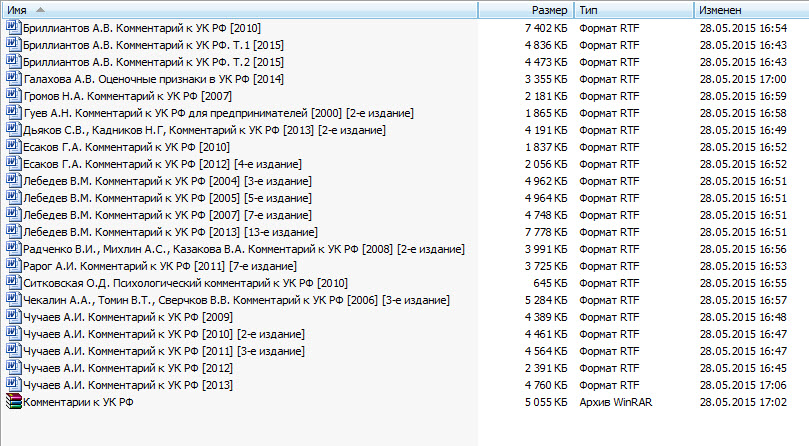The width and height of the screenshot is (809, 446).
Task: Click the RTF icon of Радченко В.И. file
Action: coord(13,249)
